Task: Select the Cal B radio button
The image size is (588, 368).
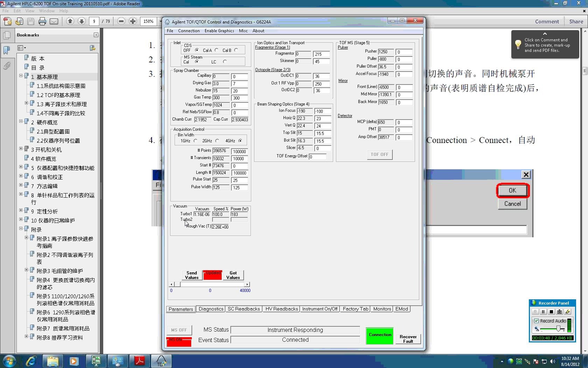Action: [236, 50]
